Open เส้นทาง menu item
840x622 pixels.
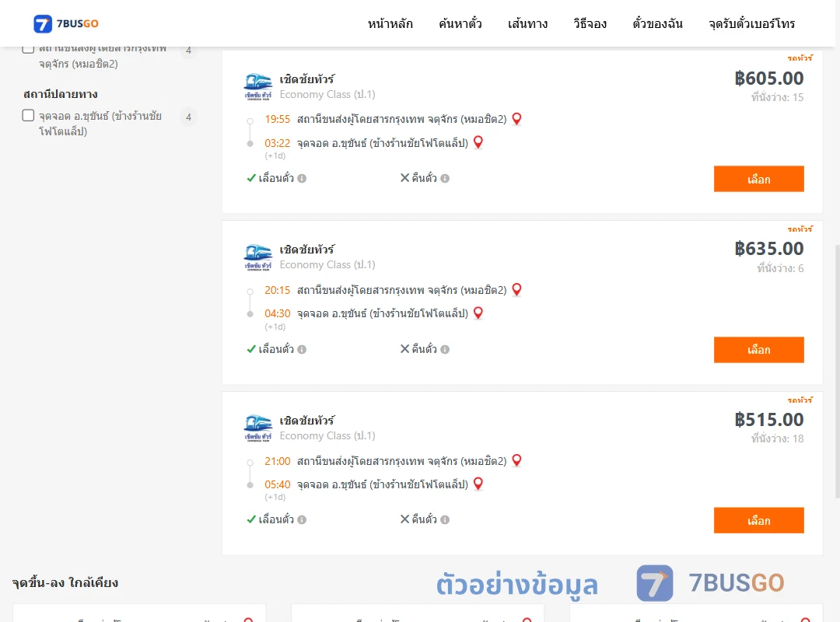[527, 23]
